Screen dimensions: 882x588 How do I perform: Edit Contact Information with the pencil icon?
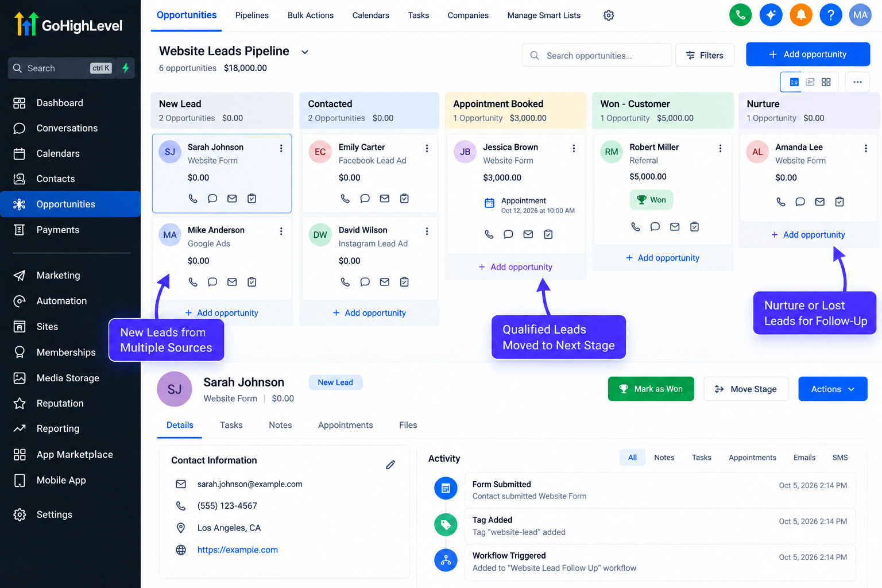[x=390, y=465]
